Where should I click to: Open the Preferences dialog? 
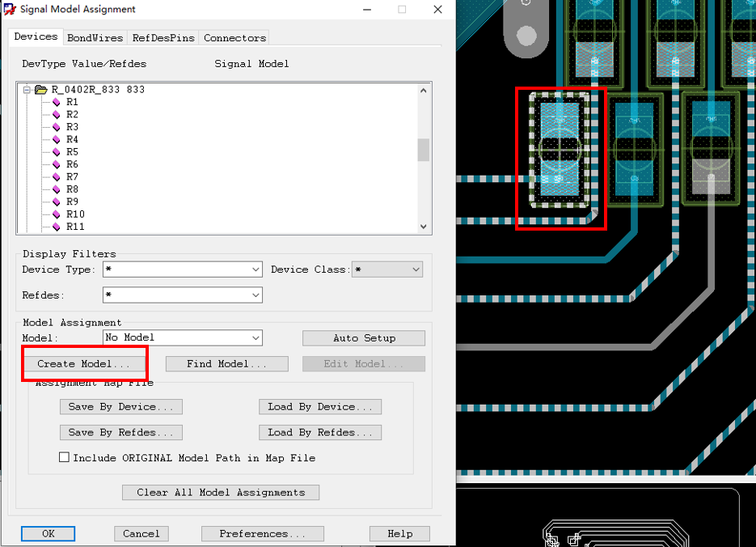click(262, 533)
